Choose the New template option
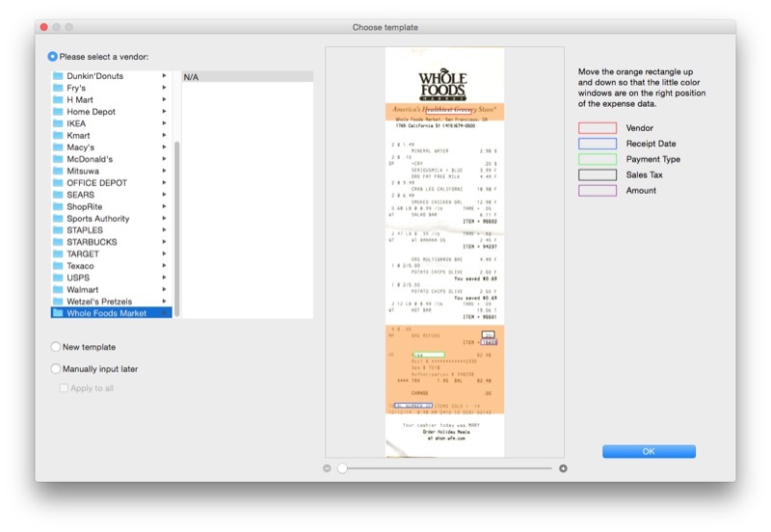Viewport: 771px width, 532px height. tap(54, 347)
